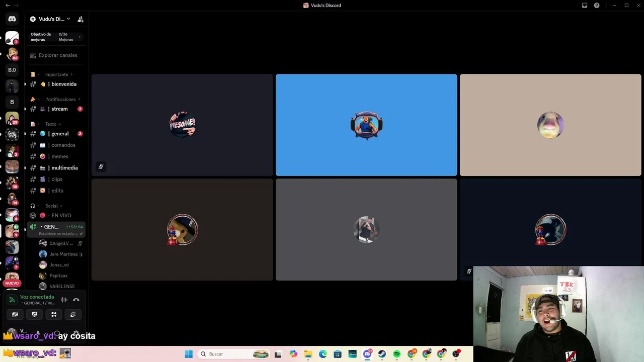
Task: Open Spotify from taskbar
Action: click(396, 354)
